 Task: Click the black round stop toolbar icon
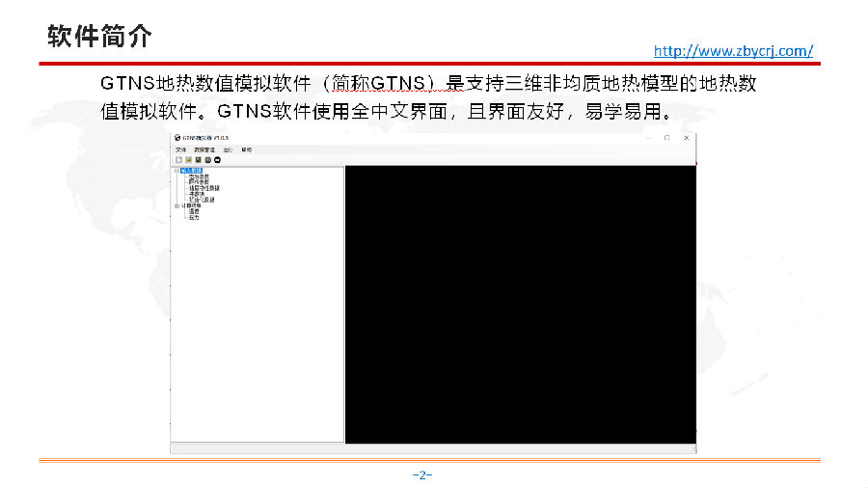pos(217,159)
